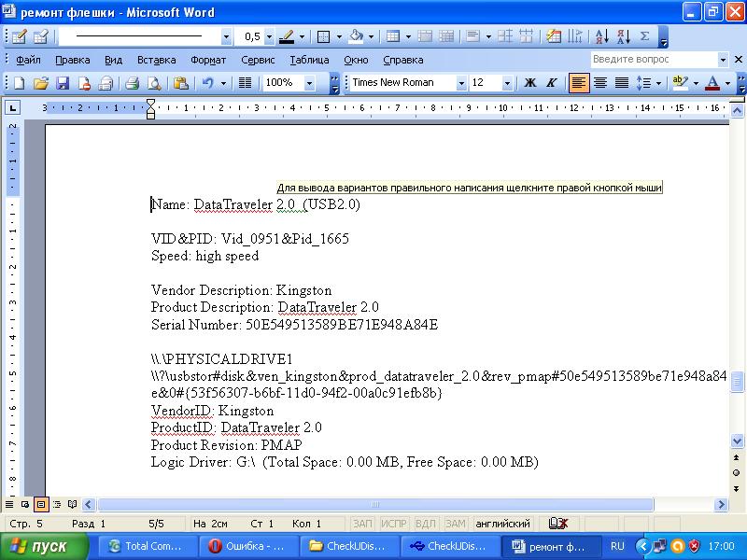
Task: Click the Paste clipboard icon
Action: click(180, 83)
